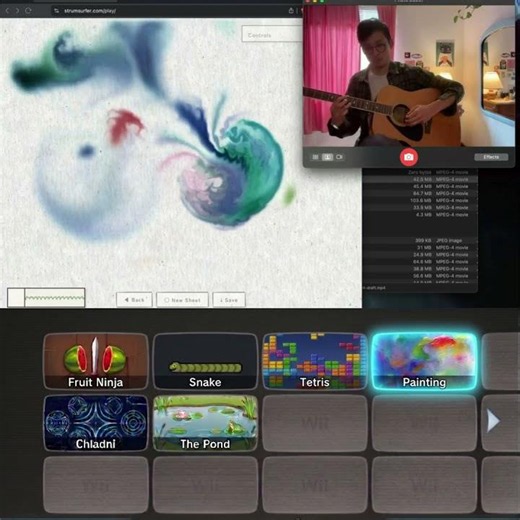520x520 pixels.
Task: Launch the Fruit Ninja channel
Action: tap(96, 361)
